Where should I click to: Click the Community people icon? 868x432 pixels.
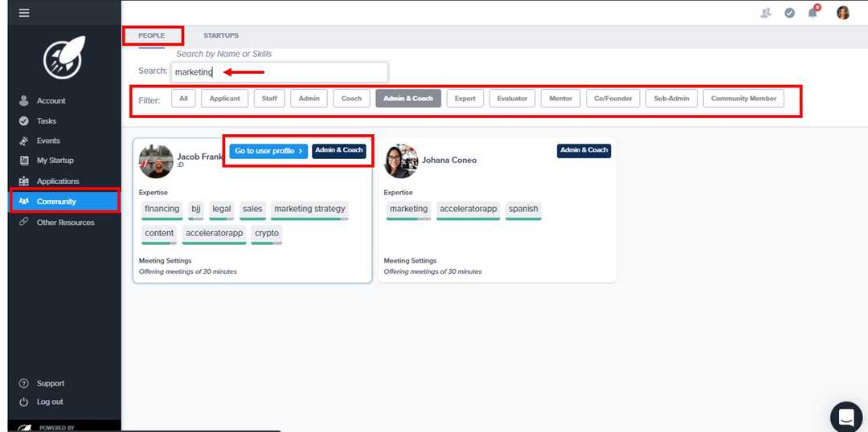tap(24, 202)
